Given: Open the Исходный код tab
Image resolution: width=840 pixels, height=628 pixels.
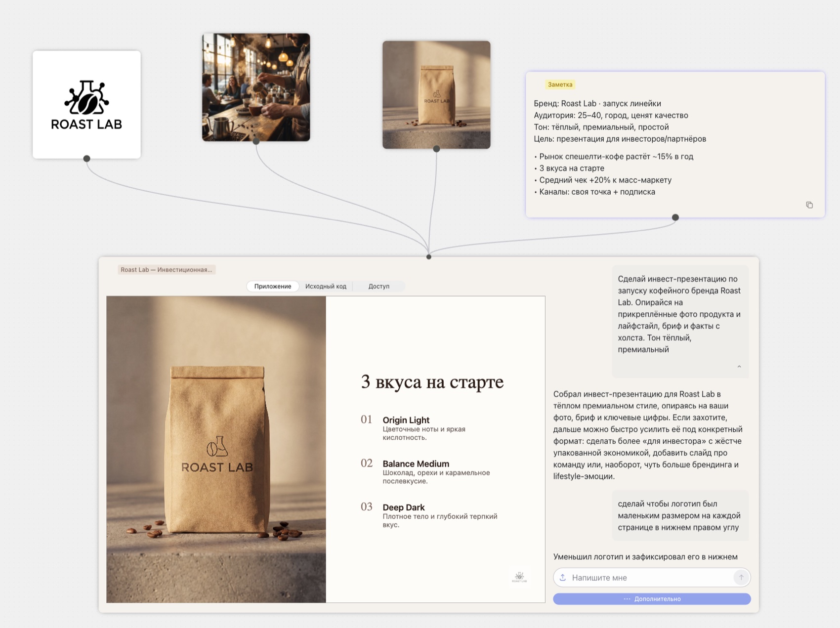Looking at the screenshot, I should [326, 286].
